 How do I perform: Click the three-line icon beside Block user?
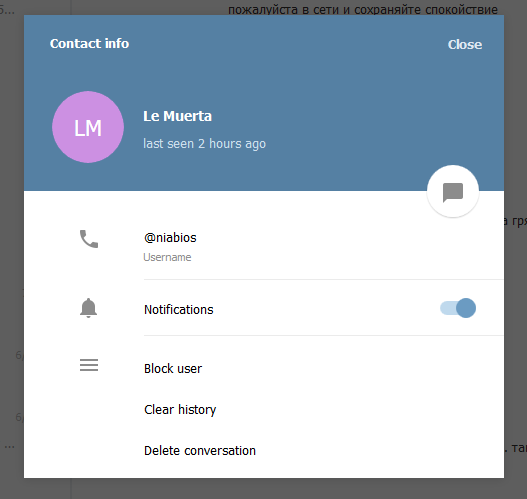pos(89,365)
